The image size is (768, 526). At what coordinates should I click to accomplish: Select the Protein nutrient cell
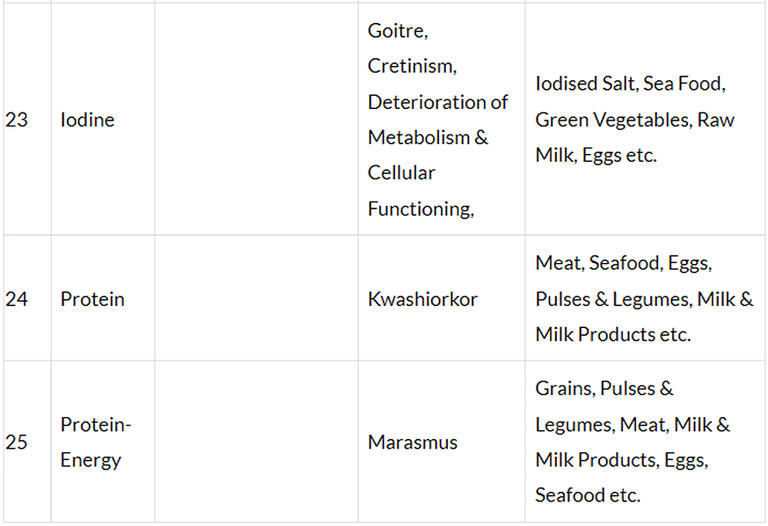(92, 299)
